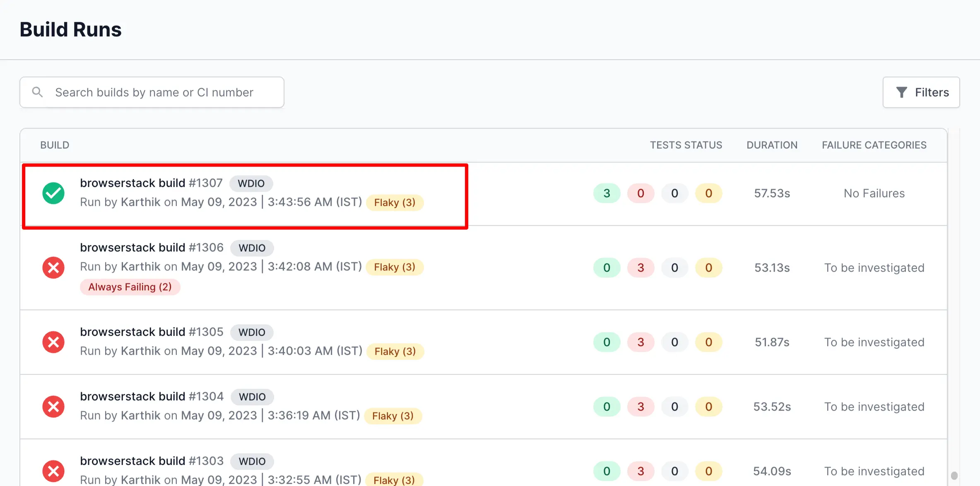Click yellow count 0 for build #1304

click(x=708, y=407)
